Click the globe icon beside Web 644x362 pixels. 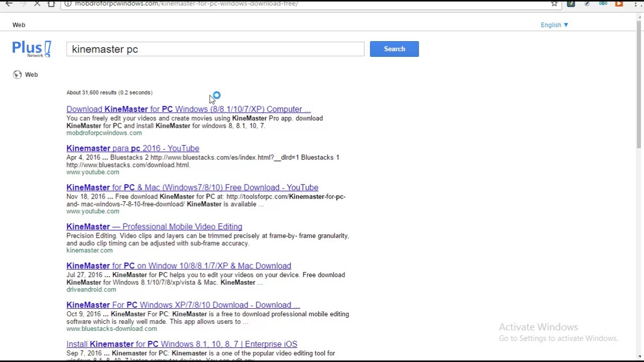coord(18,74)
